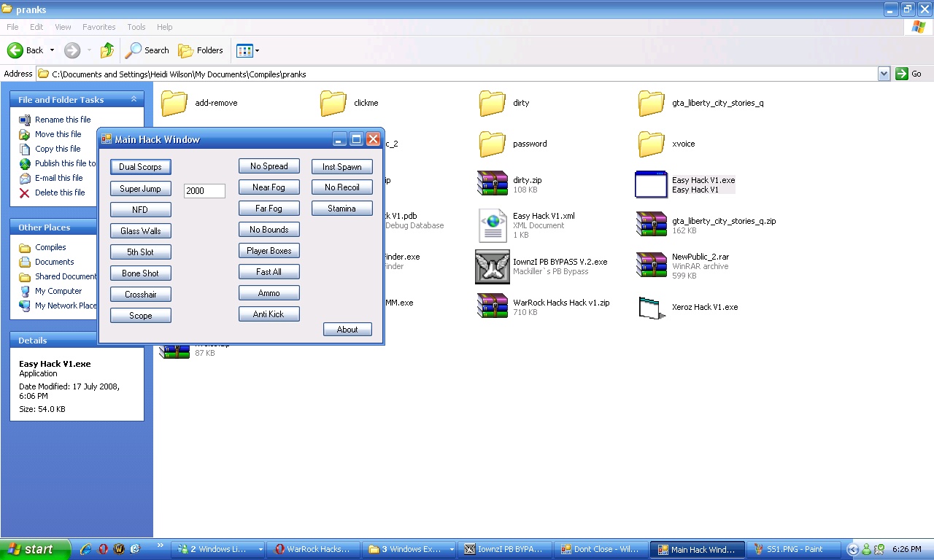Select the NewPublic_2.rar archive icon

point(652,266)
